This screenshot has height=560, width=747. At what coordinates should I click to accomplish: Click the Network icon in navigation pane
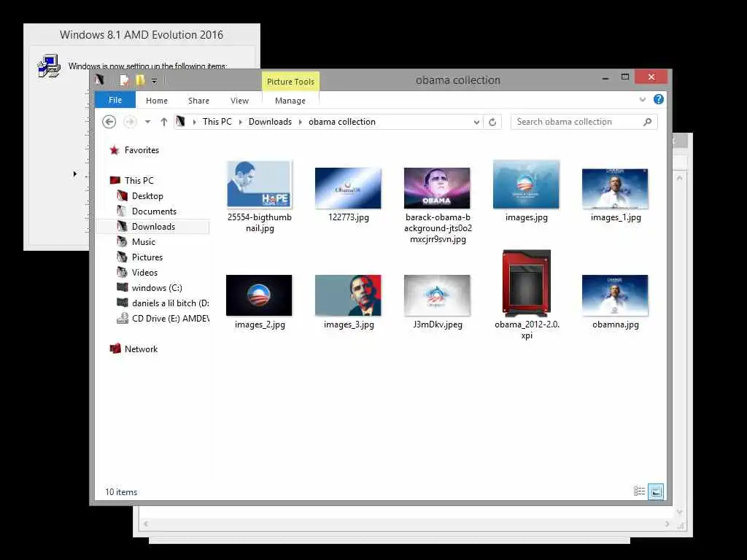pos(115,349)
